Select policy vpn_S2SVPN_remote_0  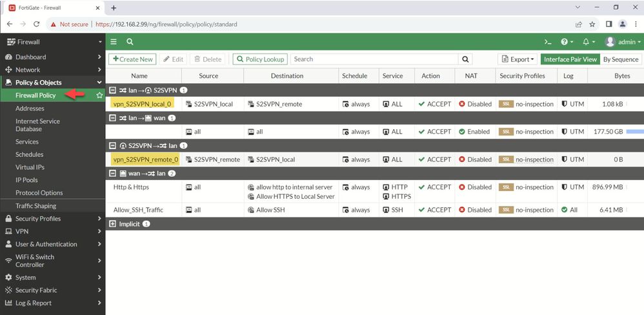click(146, 159)
